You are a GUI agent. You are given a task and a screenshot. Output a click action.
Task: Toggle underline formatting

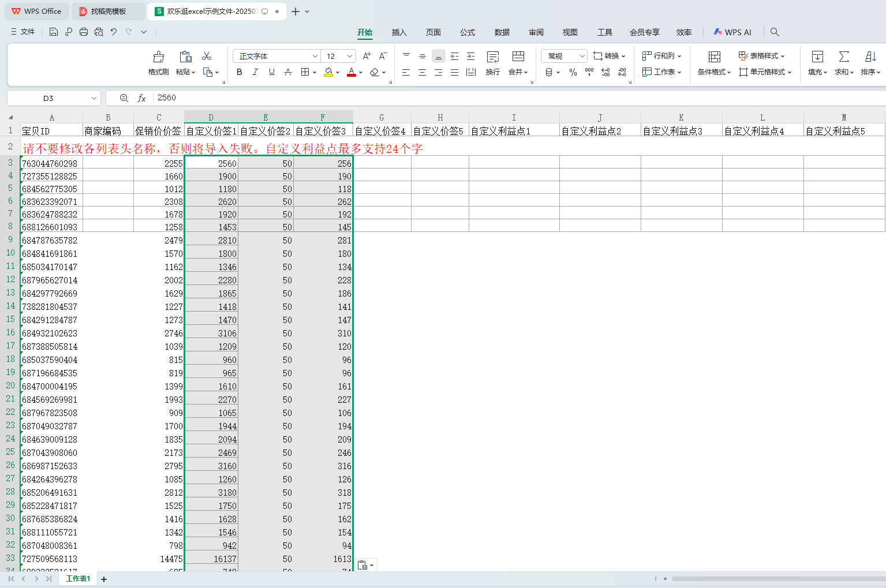(271, 72)
